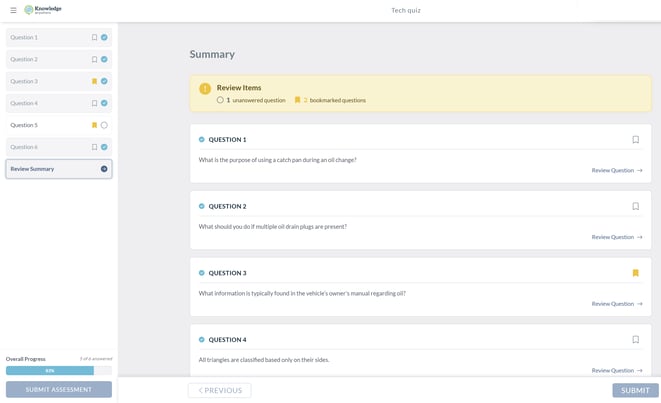Bookmark Question 2 in summary card
Screen dimensions: 661x403
click(x=635, y=207)
